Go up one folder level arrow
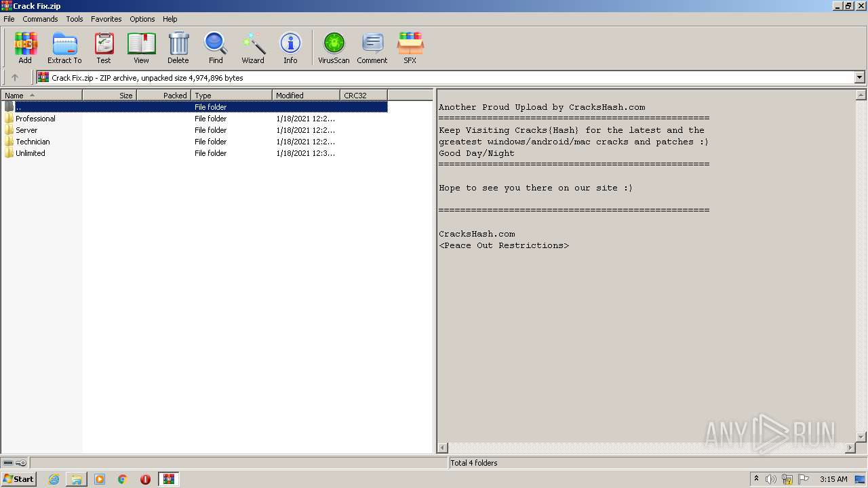Screen dimensions: 868x488 (x=15, y=77)
